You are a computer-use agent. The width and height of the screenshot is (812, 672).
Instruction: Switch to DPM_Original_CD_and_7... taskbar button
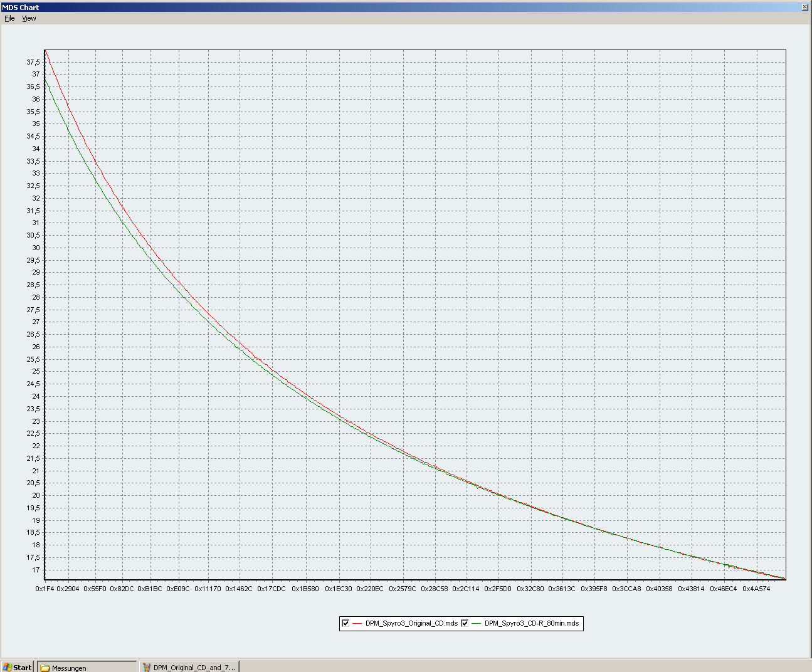pos(189,667)
